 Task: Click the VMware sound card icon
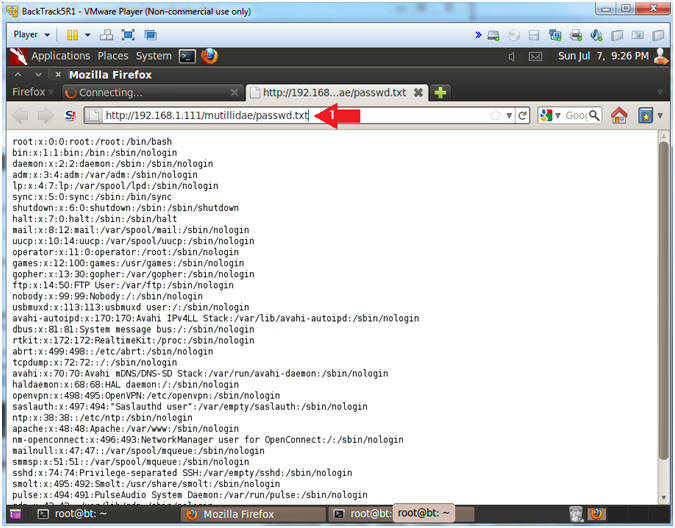[596, 35]
